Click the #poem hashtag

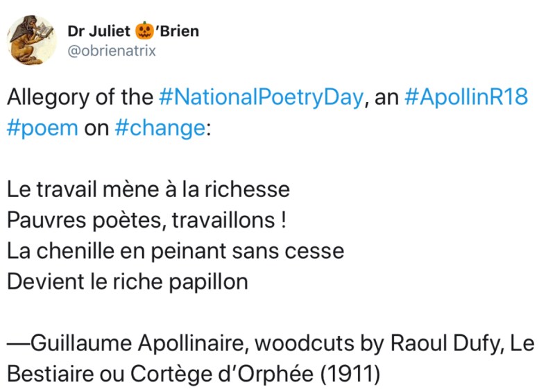click(42, 129)
